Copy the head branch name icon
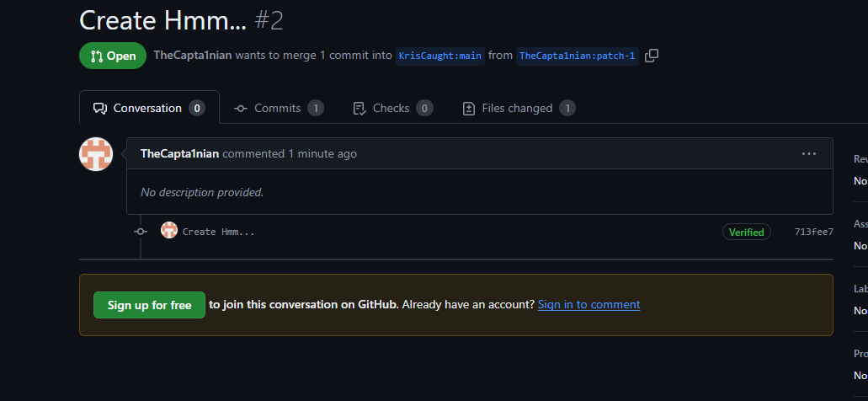This screenshot has width=868, height=401. point(652,56)
